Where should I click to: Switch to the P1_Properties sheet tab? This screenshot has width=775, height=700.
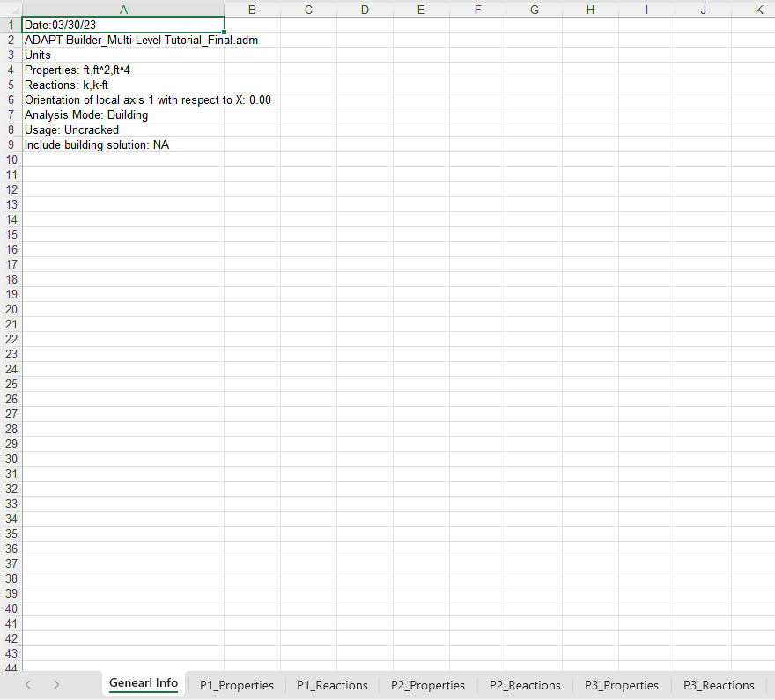tap(236, 684)
